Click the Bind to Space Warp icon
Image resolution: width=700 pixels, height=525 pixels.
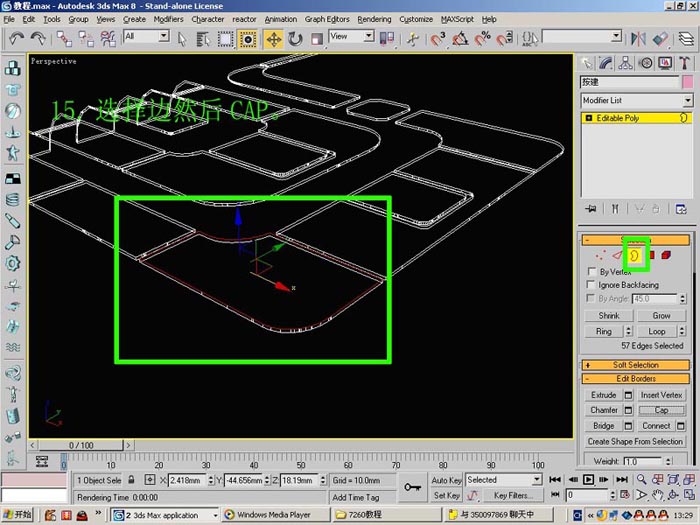click(x=108, y=39)
